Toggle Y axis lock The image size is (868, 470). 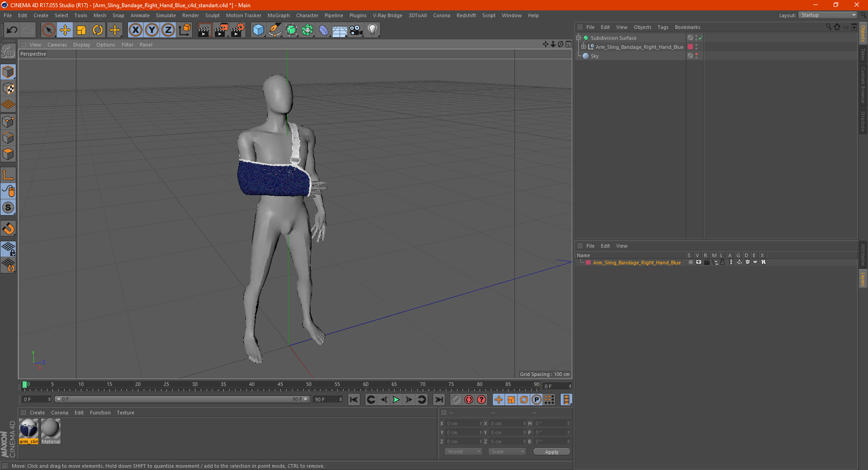click(x=152, y=30)
